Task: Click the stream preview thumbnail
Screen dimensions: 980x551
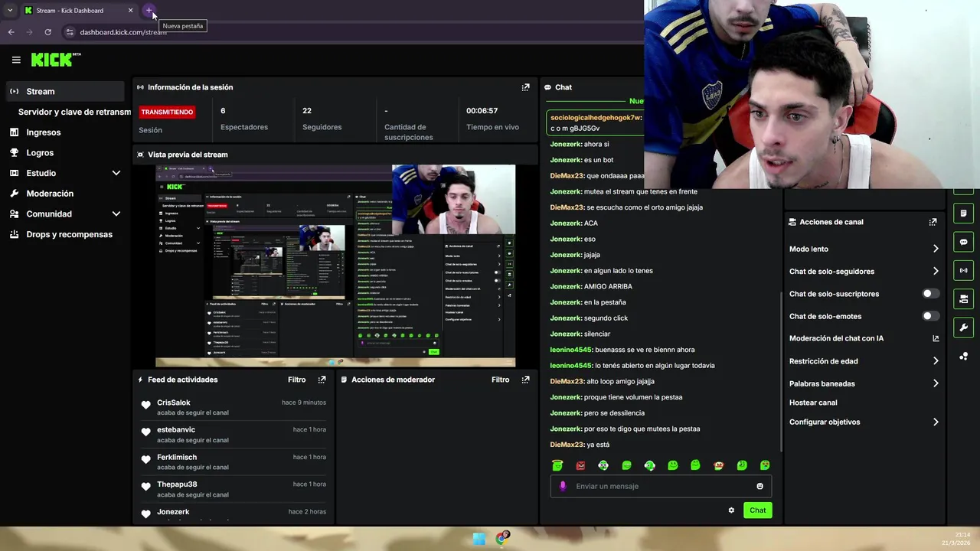Action: (335, 266)
